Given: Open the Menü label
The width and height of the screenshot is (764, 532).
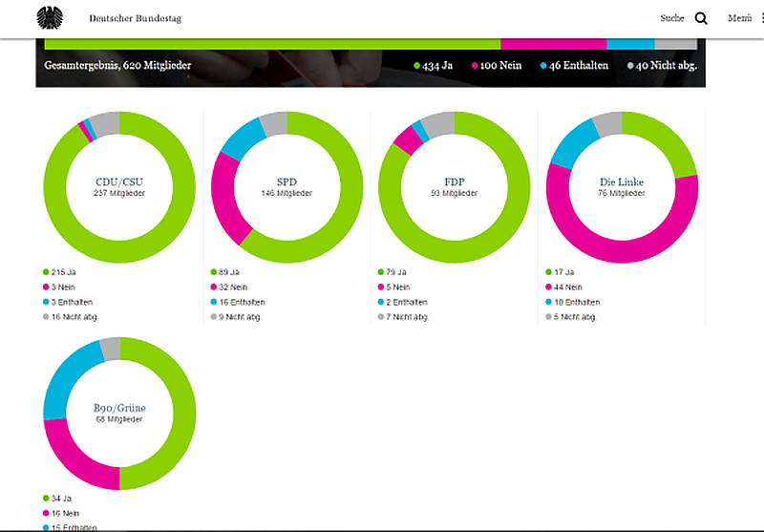Looking at the screenshot, I should pyautogui.click(x=739, y=18).
